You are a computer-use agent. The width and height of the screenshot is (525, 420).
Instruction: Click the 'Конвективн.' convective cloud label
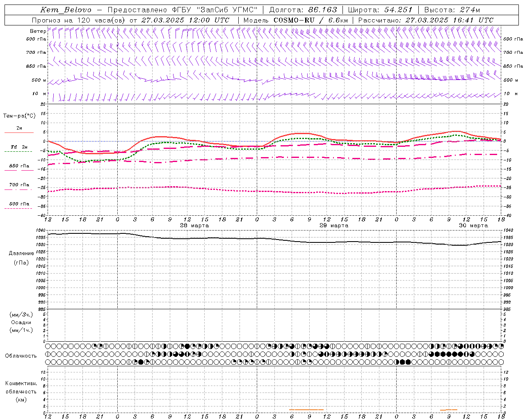tap(21, 383)
